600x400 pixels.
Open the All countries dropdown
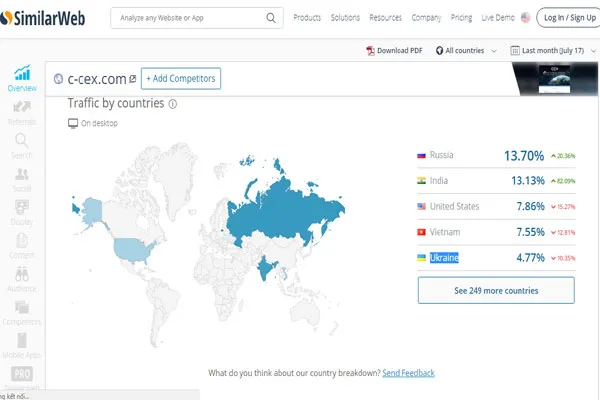(466, 51)
